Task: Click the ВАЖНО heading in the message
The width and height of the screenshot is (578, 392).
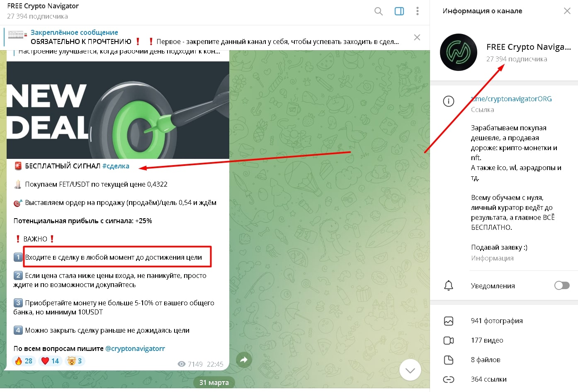Action: click(35, 239)
